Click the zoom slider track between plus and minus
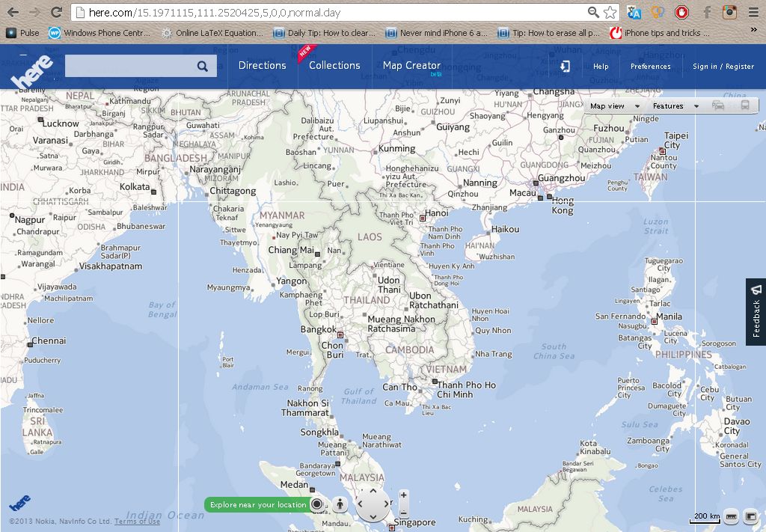 coord(403,504)
